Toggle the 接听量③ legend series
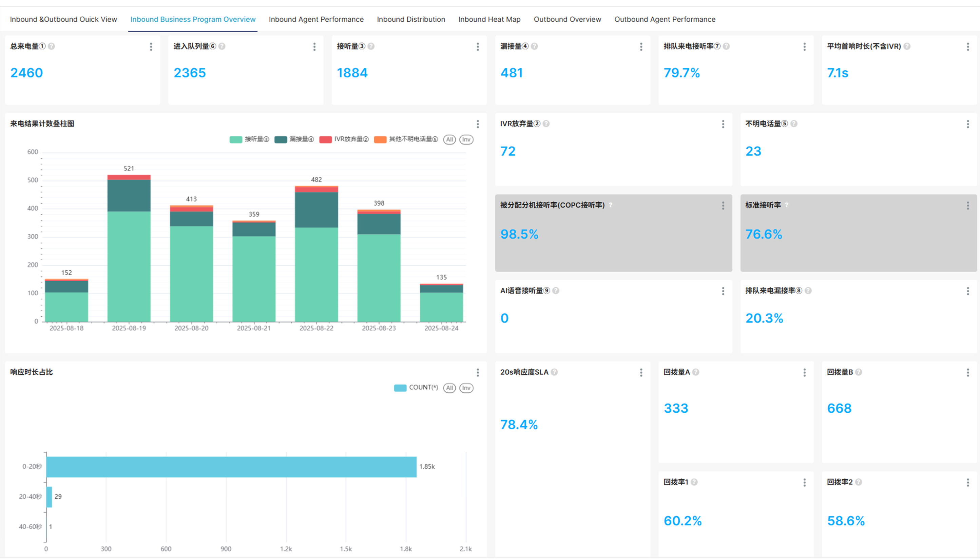 (249, 139)
